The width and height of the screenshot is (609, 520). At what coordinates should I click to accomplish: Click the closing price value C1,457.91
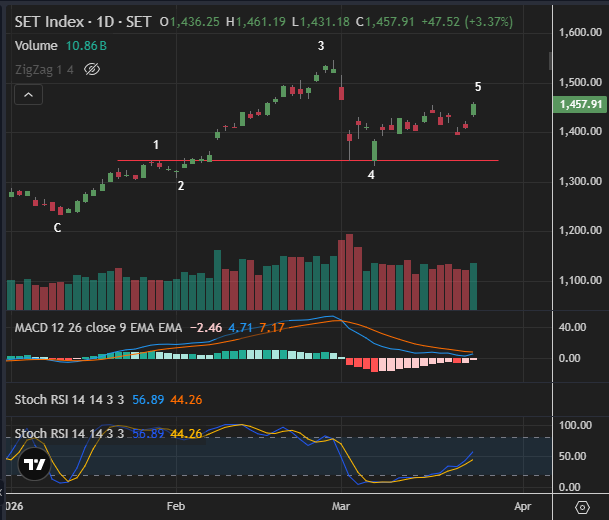point(385,22)
